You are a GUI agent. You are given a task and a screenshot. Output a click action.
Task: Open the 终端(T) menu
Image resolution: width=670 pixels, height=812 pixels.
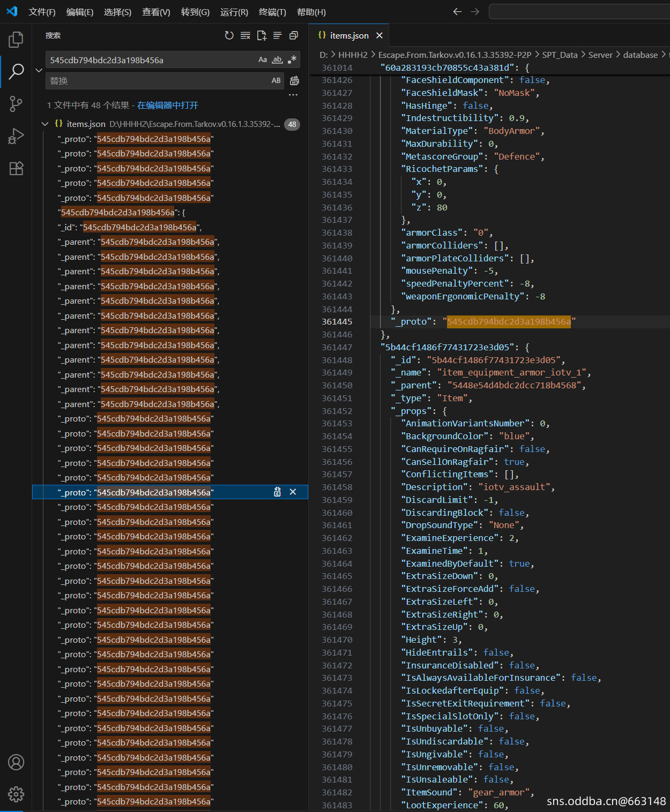[272, 12]
